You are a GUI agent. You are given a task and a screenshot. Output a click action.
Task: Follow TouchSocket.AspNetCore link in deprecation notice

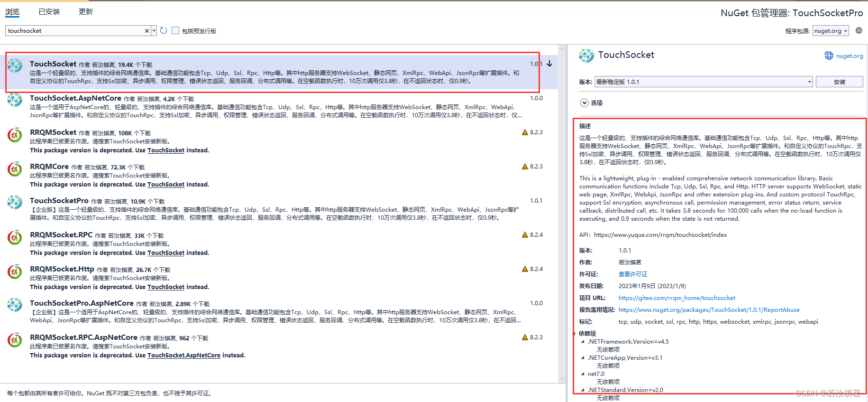184,355
